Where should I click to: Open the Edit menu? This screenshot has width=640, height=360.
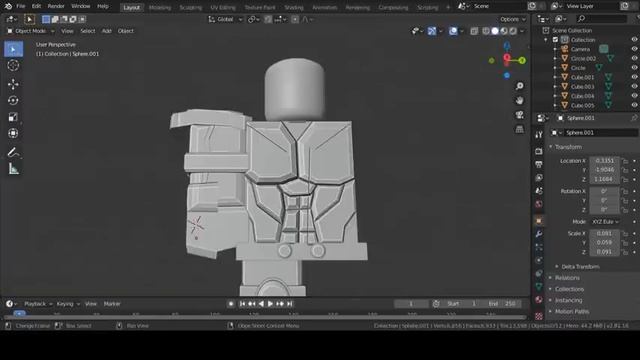pos(36,7)
